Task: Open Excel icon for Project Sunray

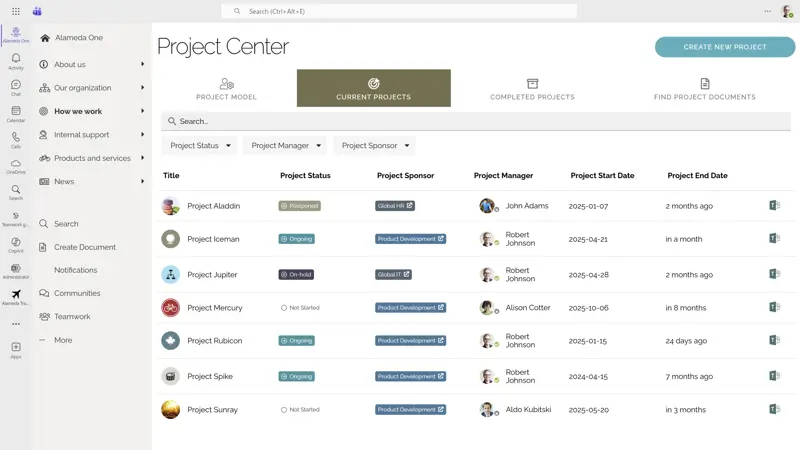Action: pyautogui.click(x=774, y=409)
